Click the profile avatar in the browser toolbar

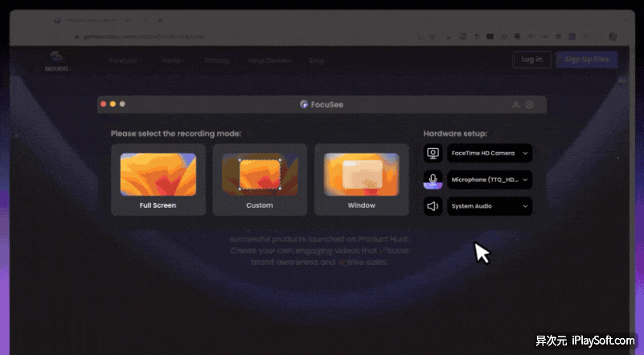coord(613,36)
